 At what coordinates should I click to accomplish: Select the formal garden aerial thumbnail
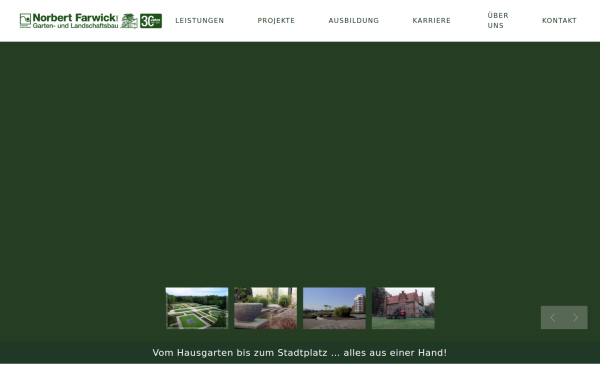tap(197, 308)
